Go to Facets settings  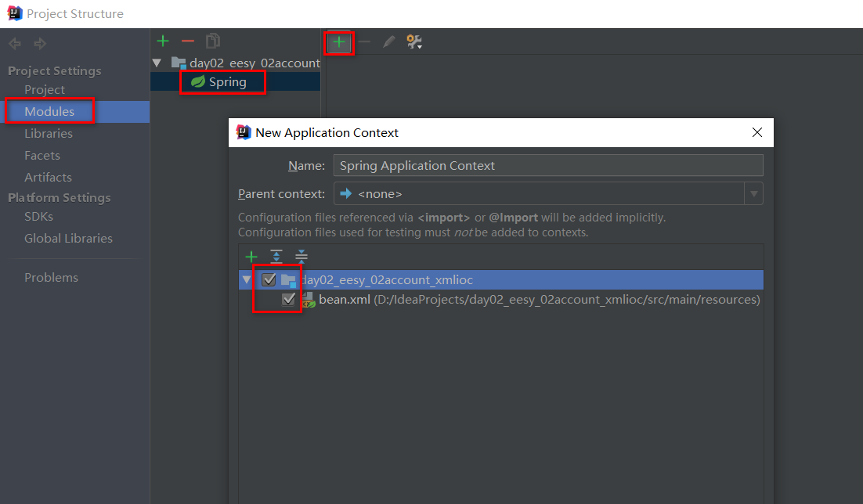click(42, 156)
